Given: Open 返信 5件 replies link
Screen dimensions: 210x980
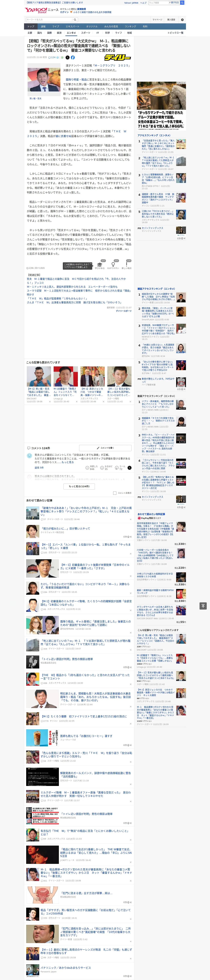Looking at the screenshot, I should point(39,468).
